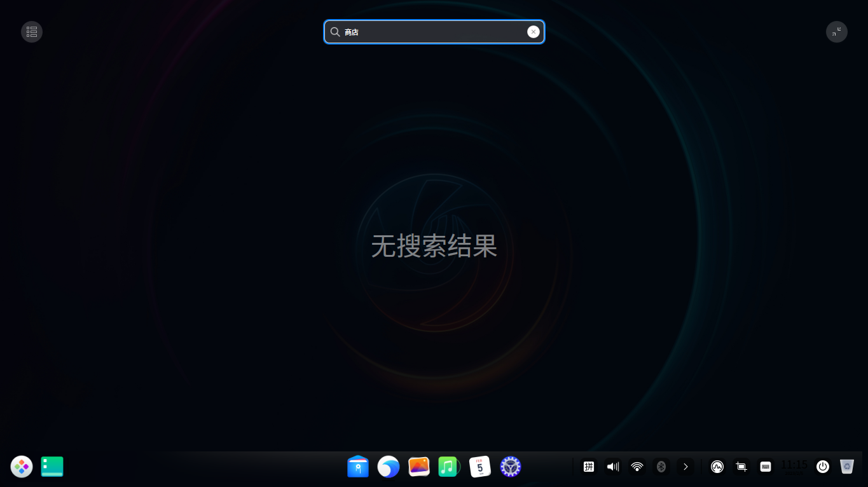The width and height of the screenshot is (868, 487).
Task: Click the search field containing 商店
Action: click(434, 32)
